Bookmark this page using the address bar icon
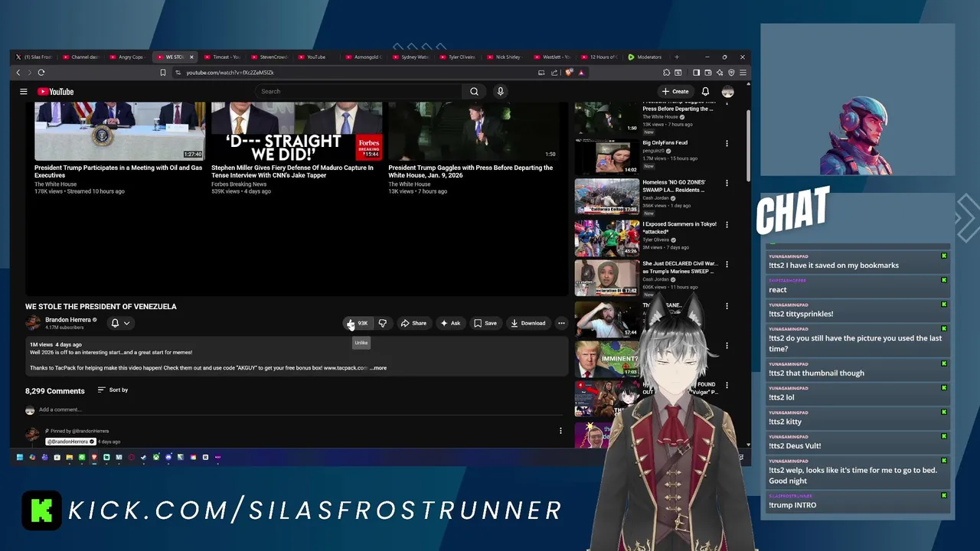This screenshot has height=551, width=980. pyautogui.click(x=162, y=73)
